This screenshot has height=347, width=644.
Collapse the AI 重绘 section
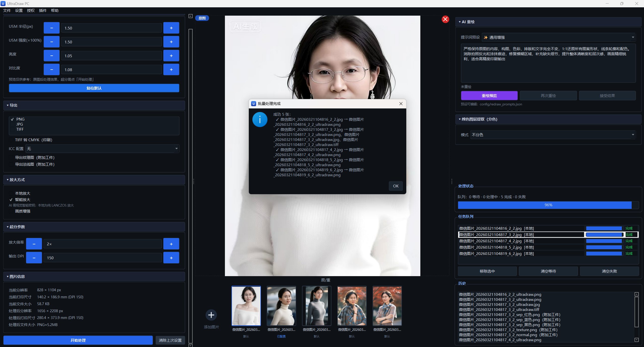[x=548, y=22]
